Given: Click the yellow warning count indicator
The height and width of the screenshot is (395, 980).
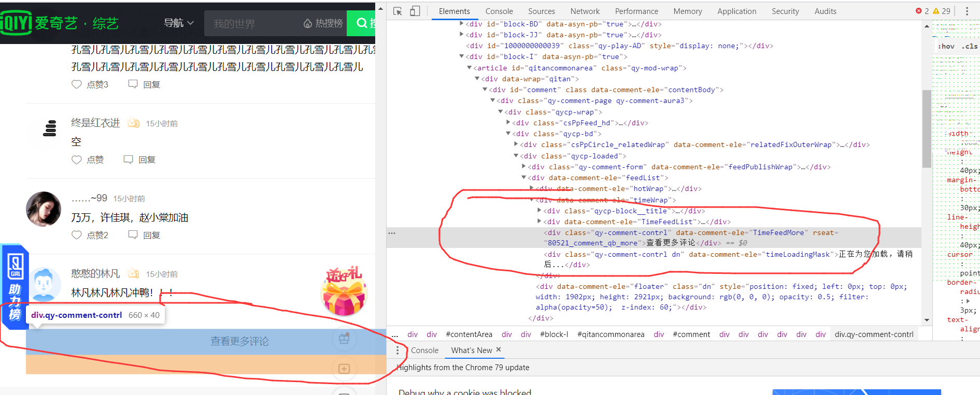Looking at the screenshot, I should 942,11.
